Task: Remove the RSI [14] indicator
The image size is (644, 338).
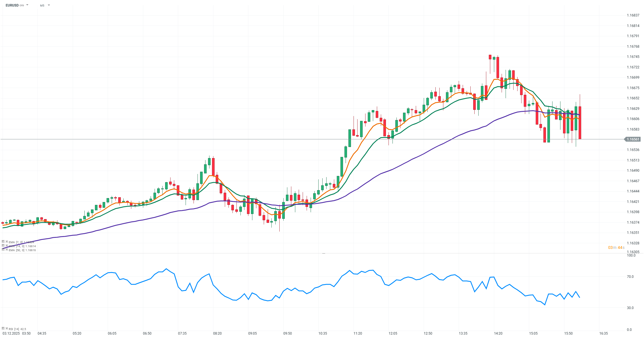Action: pyautogui.click(x=7, y=329)
